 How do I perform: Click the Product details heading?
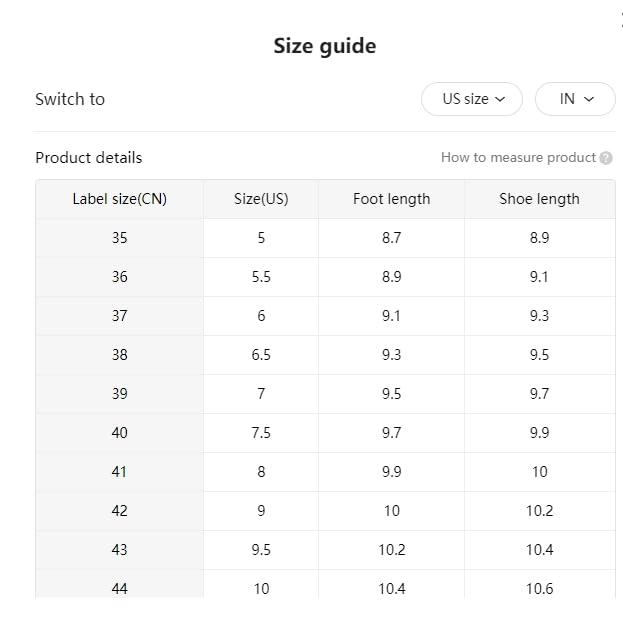89,158
